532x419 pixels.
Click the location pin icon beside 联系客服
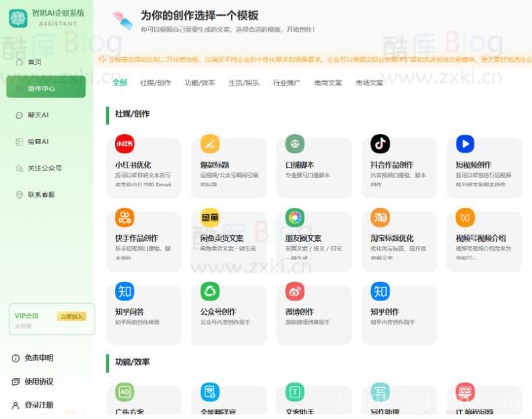click(20, 195)
